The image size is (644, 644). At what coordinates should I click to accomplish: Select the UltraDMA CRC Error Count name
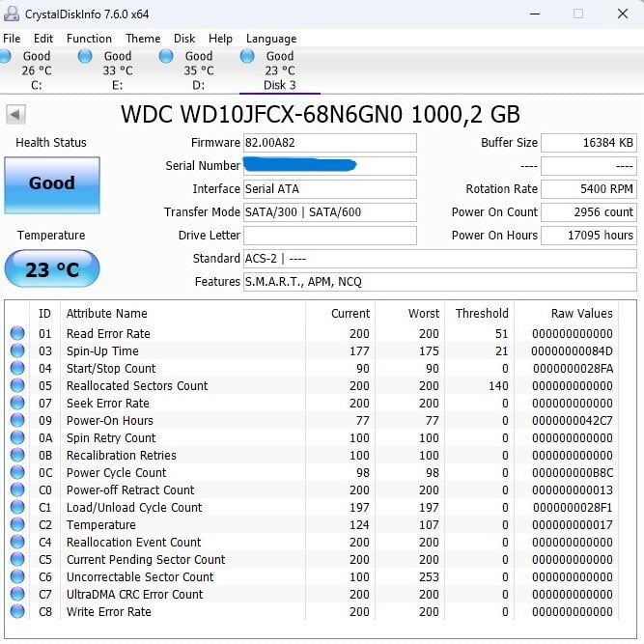[x=135, y=595]
